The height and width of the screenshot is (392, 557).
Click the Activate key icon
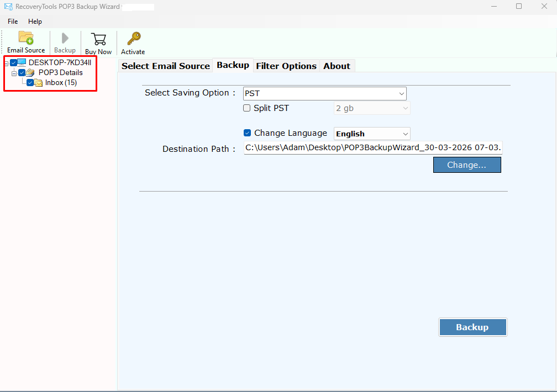pyautogui.click(x=134, y=38)
